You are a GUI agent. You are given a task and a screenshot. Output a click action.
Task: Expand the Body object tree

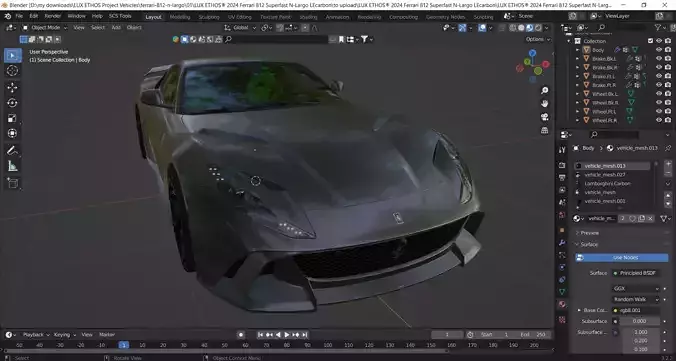coord(578,50)
